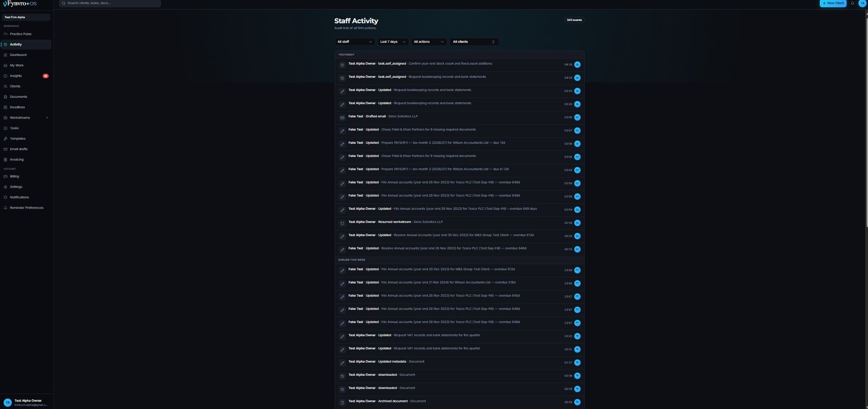Click the Invoicing icon in the sidebar
Viewport: 868px width, 409px height.
tap(5, 160)
